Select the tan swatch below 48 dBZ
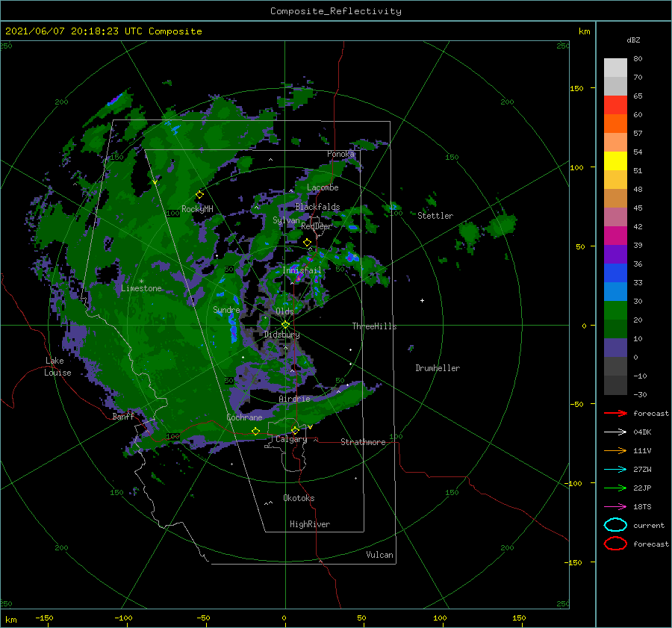Viewport: 672px width, 628px height. point(615,199)
